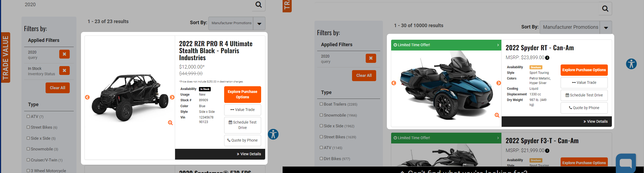The image size is (644, 173).
Task: Check the Street Bikes (1639) filter
Action: point(321,137)
